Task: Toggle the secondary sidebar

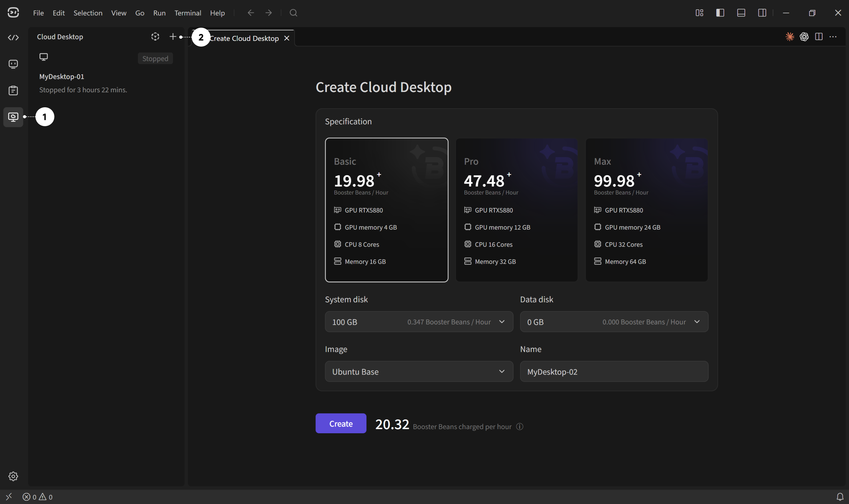Action: [762, 13]
